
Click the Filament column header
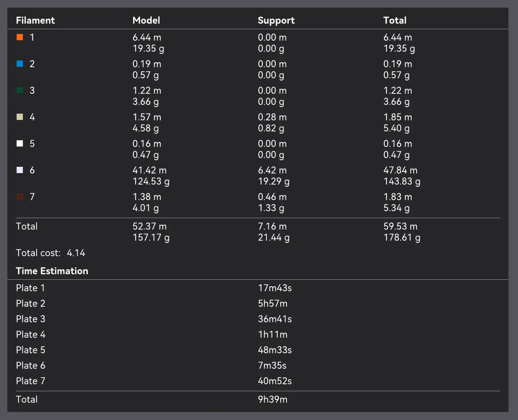click(x=35, y=20)
